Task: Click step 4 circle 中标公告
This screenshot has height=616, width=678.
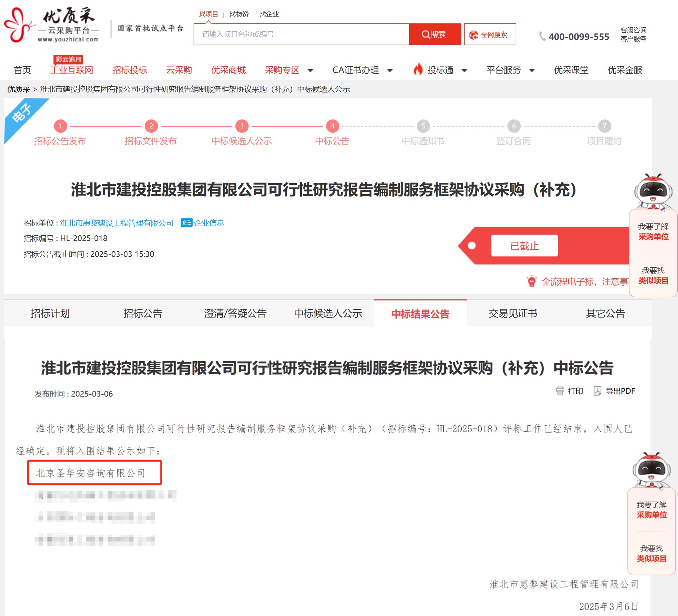Action: coord(333,126)
